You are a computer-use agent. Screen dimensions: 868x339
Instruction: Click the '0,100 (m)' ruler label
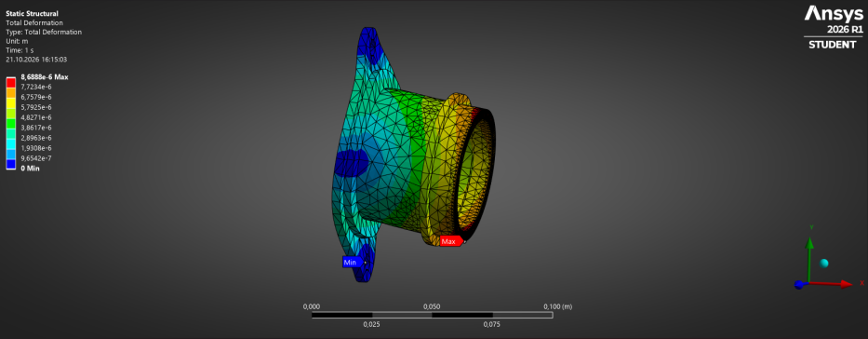point(558,306)
